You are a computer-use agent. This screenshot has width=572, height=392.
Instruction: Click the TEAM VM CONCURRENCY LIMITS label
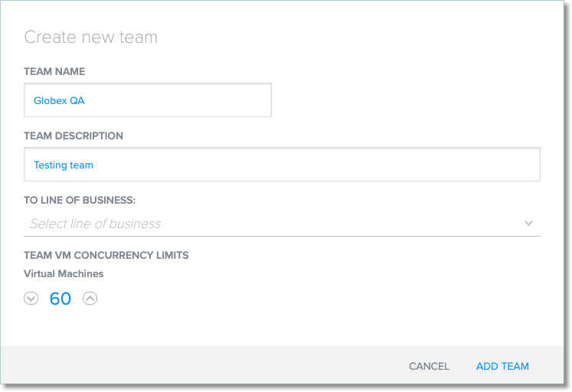pyautogui.click(x=106, y=255)
